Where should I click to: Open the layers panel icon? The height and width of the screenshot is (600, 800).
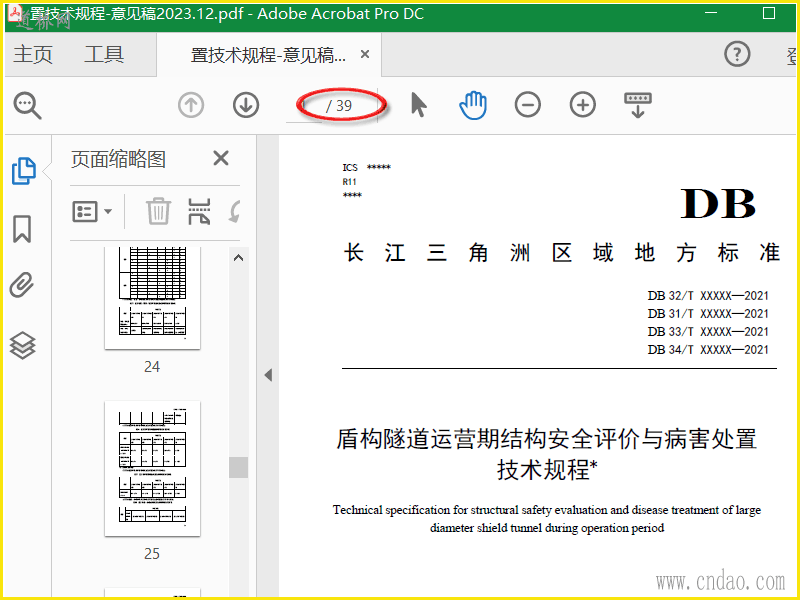coord(22,345)
